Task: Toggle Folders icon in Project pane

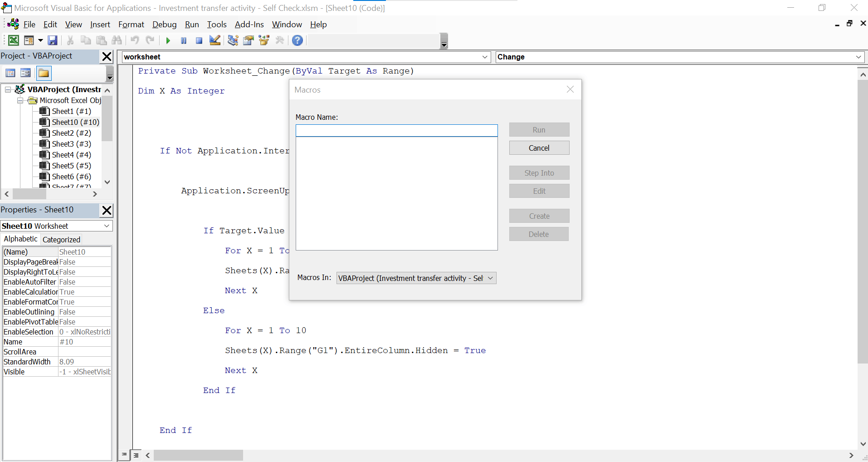Action: pos(44,73)
